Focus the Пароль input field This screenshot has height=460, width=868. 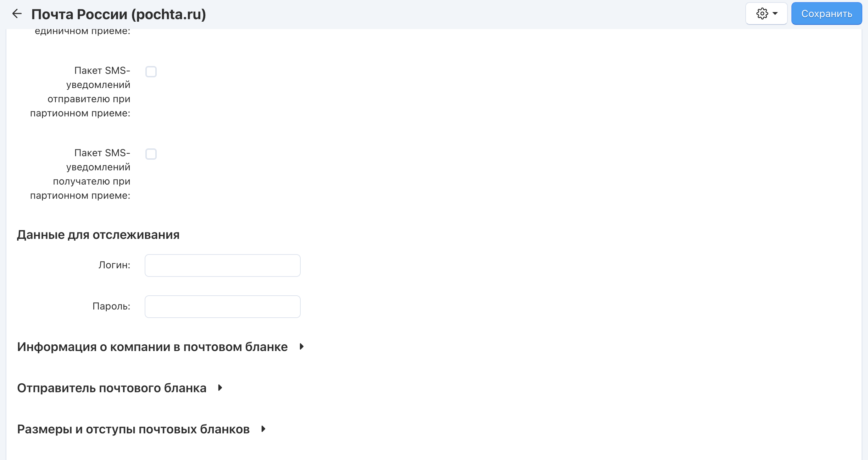point(223,307)
